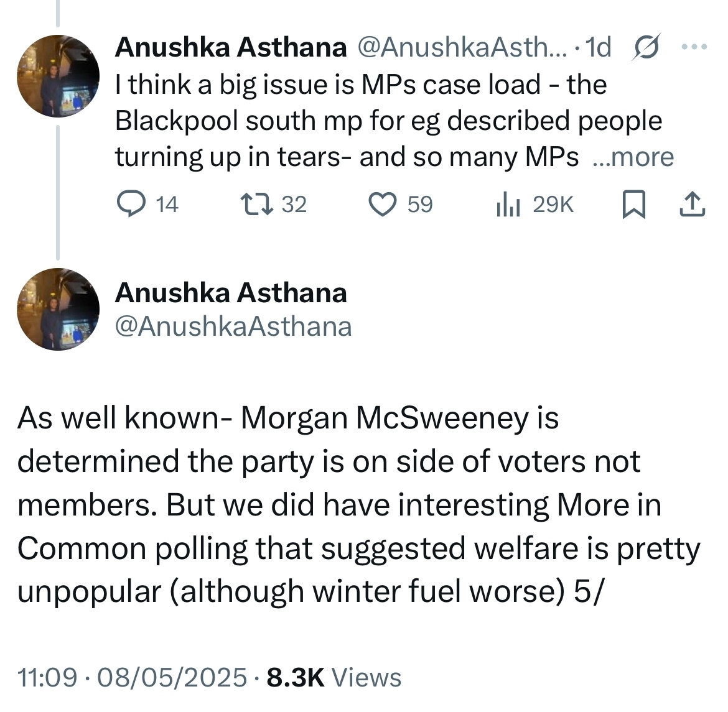The height and width of the screenshot is (712, 728).
Task: Open the three-dot more options menu
Action: [694, 47]
